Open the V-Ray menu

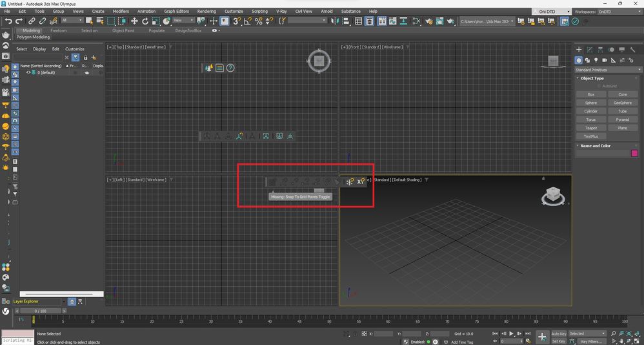281,12
